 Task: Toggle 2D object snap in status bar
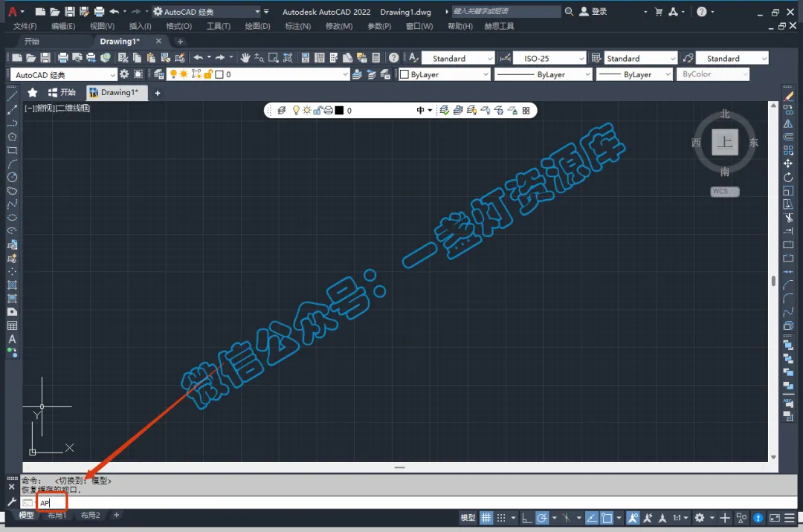coord(607,518)
